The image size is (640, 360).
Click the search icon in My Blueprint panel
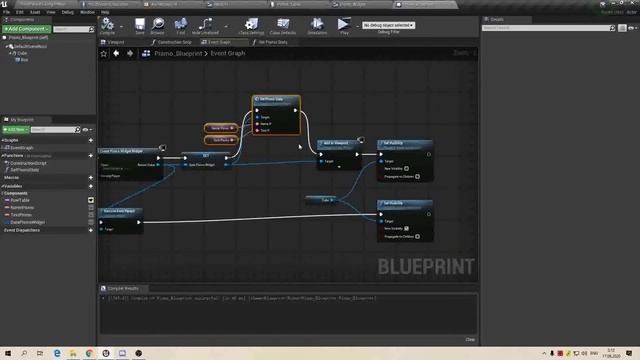[78, 130]
